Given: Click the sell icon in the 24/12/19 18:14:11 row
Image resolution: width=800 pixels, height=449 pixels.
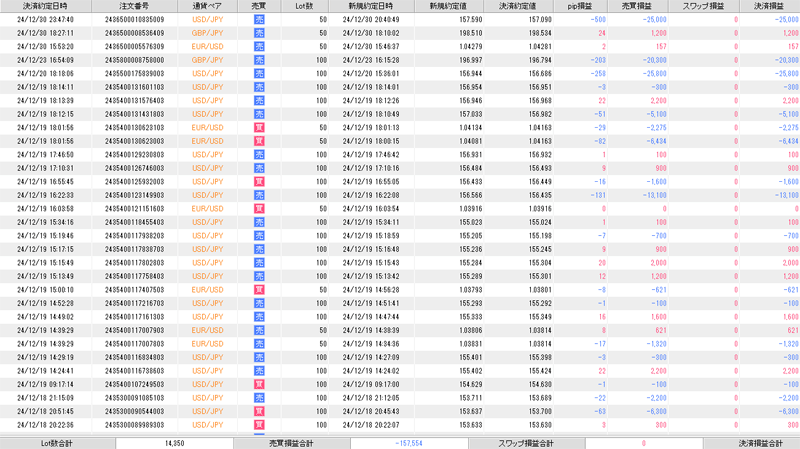Looking at the screenshot, I should [x=259, y=87].
